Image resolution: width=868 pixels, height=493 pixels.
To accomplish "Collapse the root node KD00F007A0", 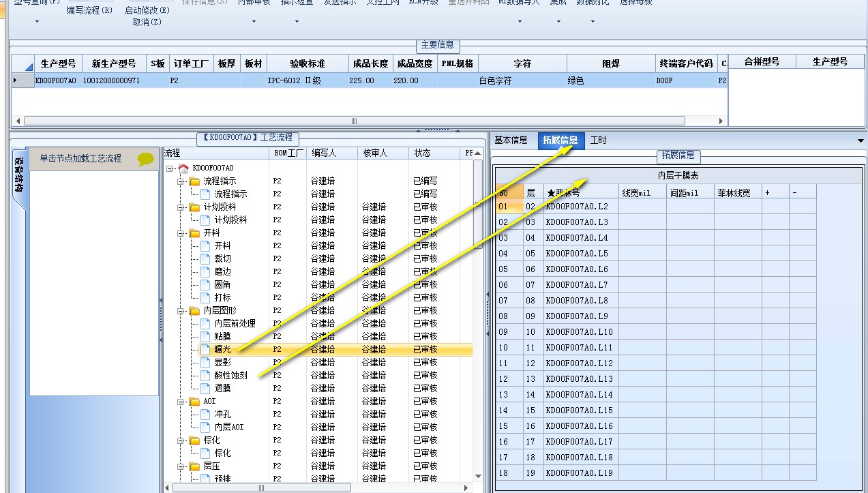I will pos(170,168).
